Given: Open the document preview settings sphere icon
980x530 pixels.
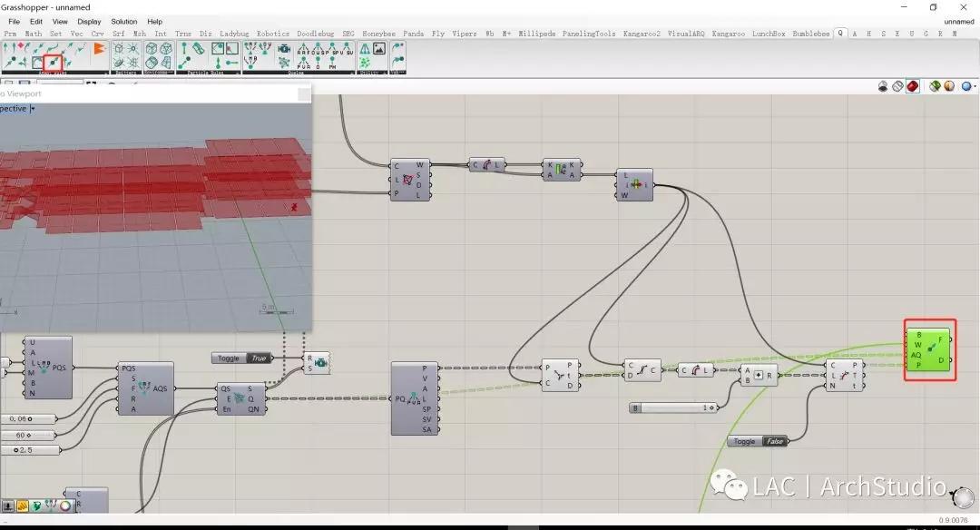Looking at the screenshot, I should coord(949,86).
